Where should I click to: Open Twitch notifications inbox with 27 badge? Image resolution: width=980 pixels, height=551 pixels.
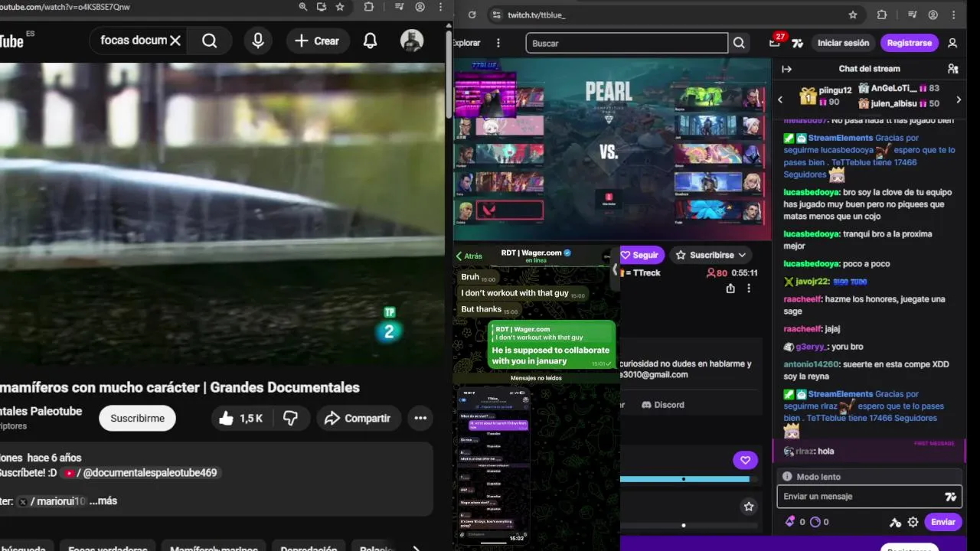(x=776, y=42)
